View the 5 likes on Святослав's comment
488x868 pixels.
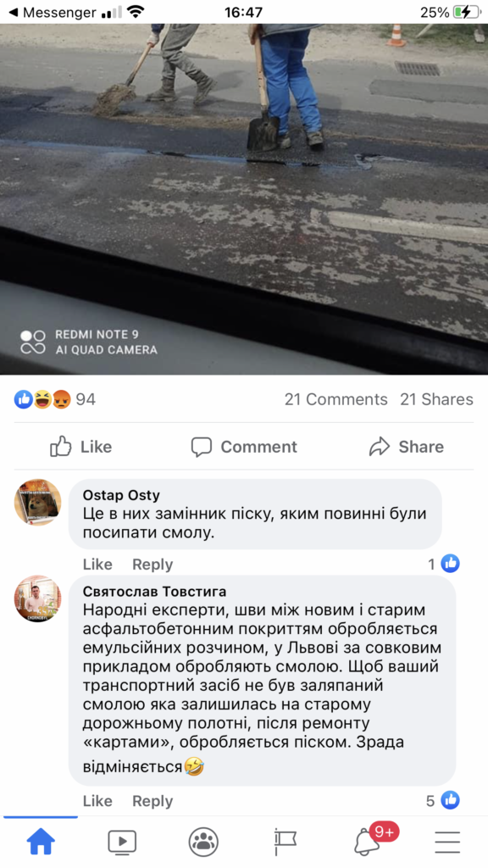coord(443,800)
